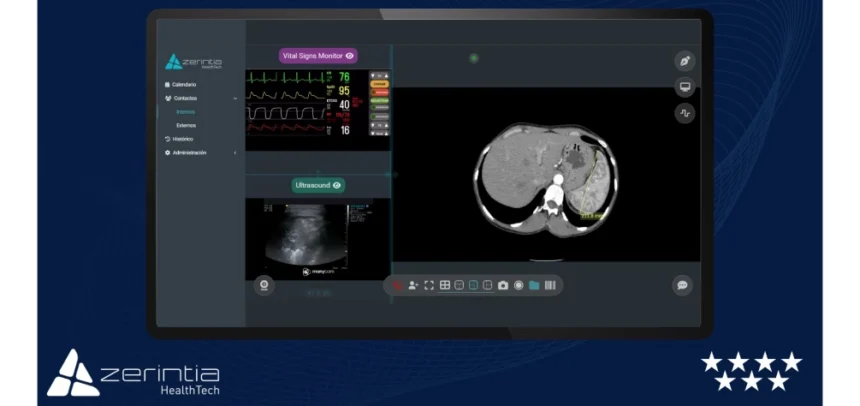Open Histórico in the sidebar
860x406 pixels.
pyautogui.click(x=182, y=139)
